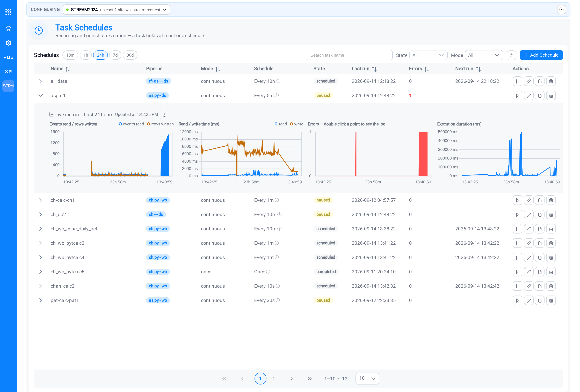Run the ch_wb_pytcalc5 schedule

(x=517, y=272)
